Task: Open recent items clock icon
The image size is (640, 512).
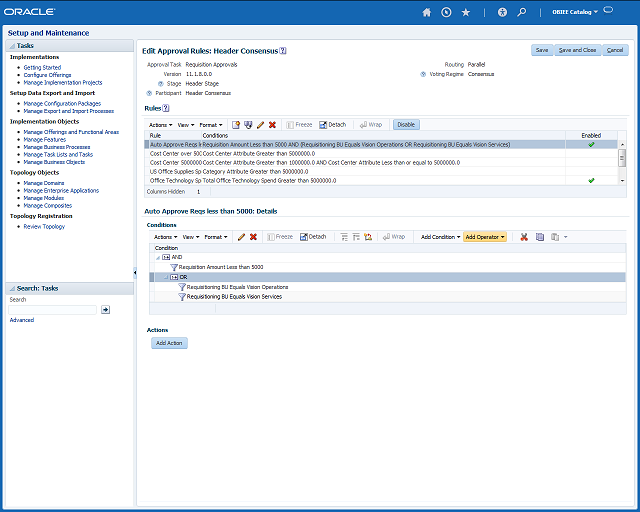Action: pos(446,12)
